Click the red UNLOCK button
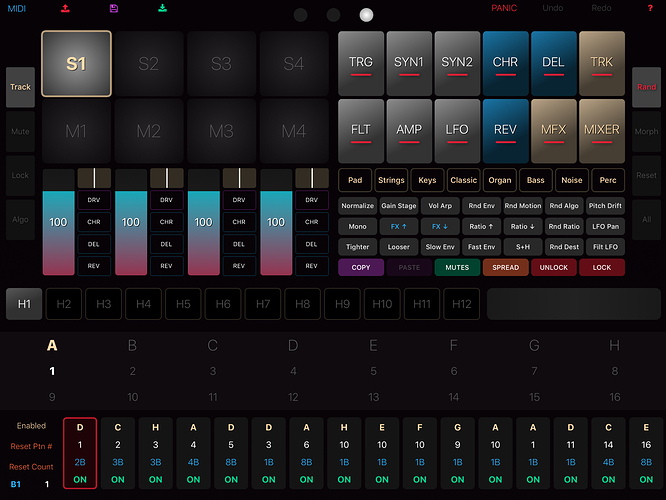Screen dimensions: 666x500 click(x=553, y=268)
